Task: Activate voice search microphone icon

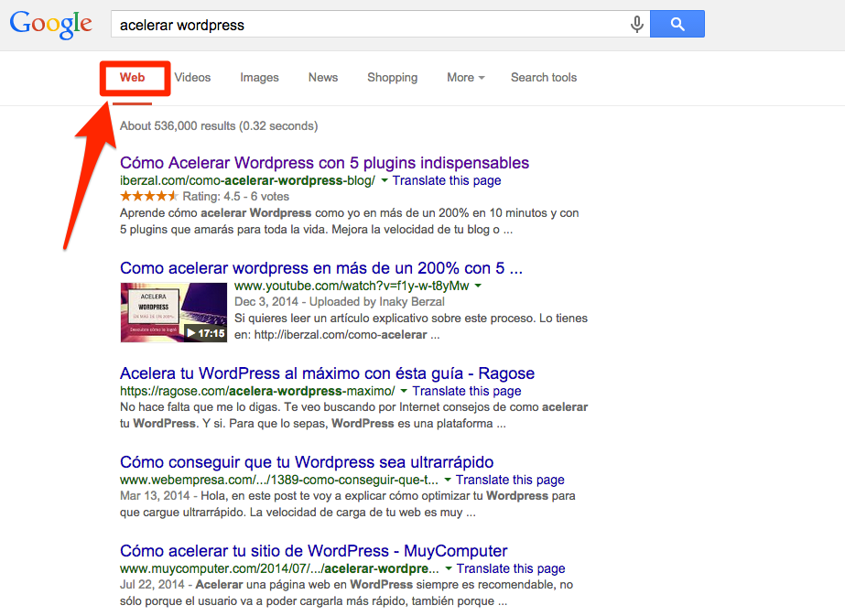Action: tap(636, 24)
